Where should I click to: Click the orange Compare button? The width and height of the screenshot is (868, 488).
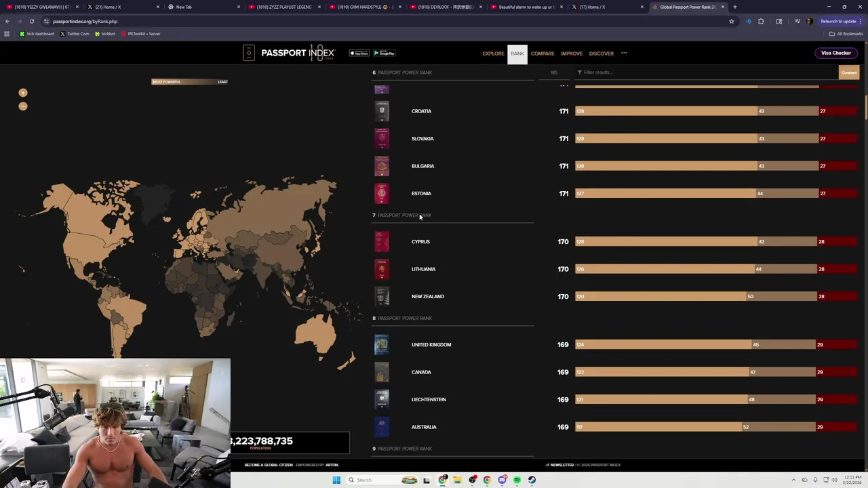[x=849, y=73]
